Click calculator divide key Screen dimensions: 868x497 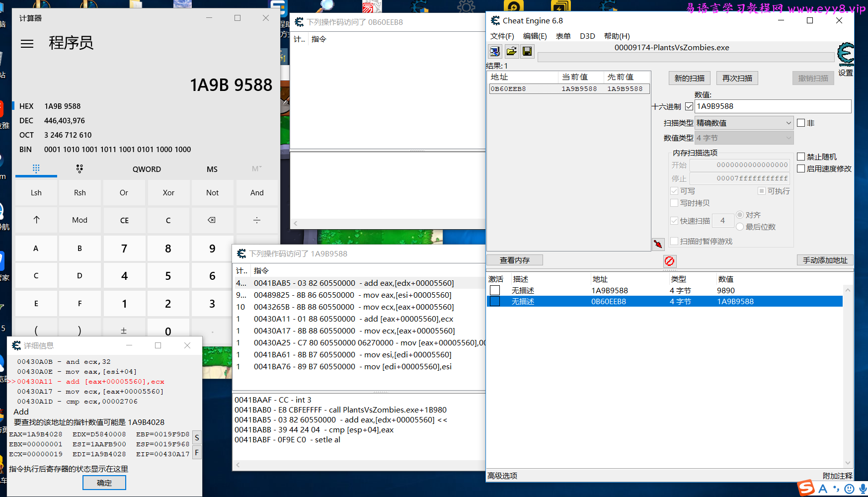(x=257, y=220)
